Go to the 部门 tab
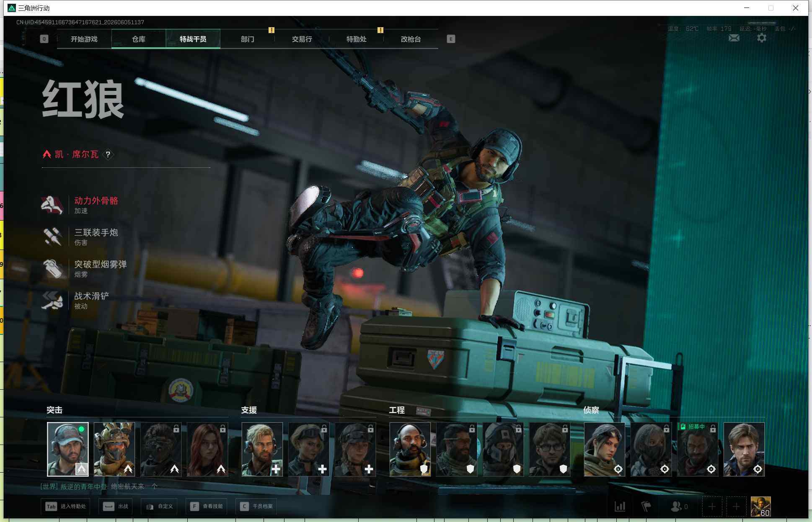 [248, 39]
